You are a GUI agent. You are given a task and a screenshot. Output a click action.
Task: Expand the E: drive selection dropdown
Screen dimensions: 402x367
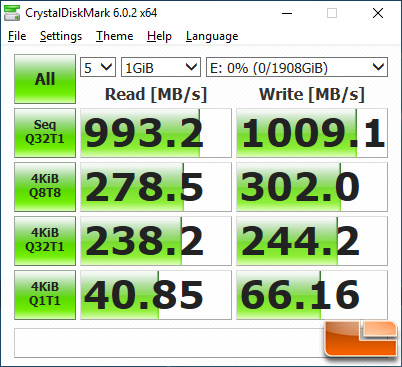297,67
